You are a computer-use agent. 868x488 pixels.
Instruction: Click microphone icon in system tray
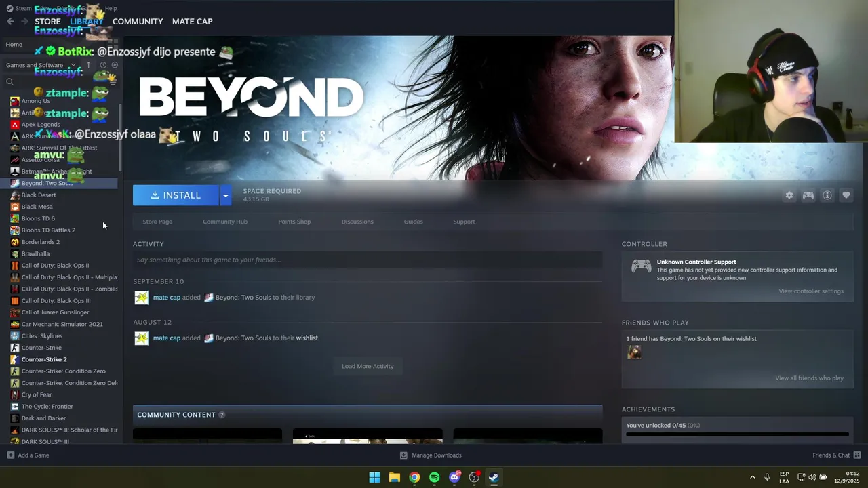click(x=767, y=477)
